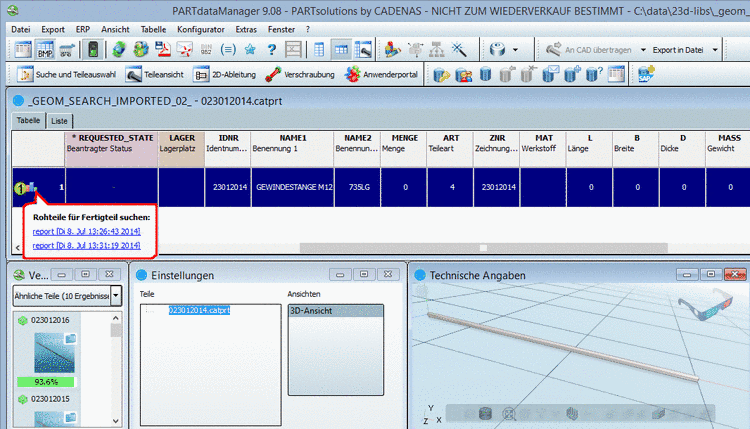The height and width of the screenshot is (429, 750).
Task: Click the favorites star icon
Action: (x=252, y=48)
